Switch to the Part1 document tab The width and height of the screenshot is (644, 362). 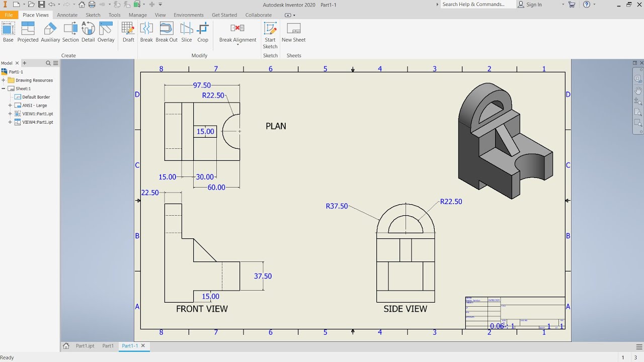coord(108,346)
